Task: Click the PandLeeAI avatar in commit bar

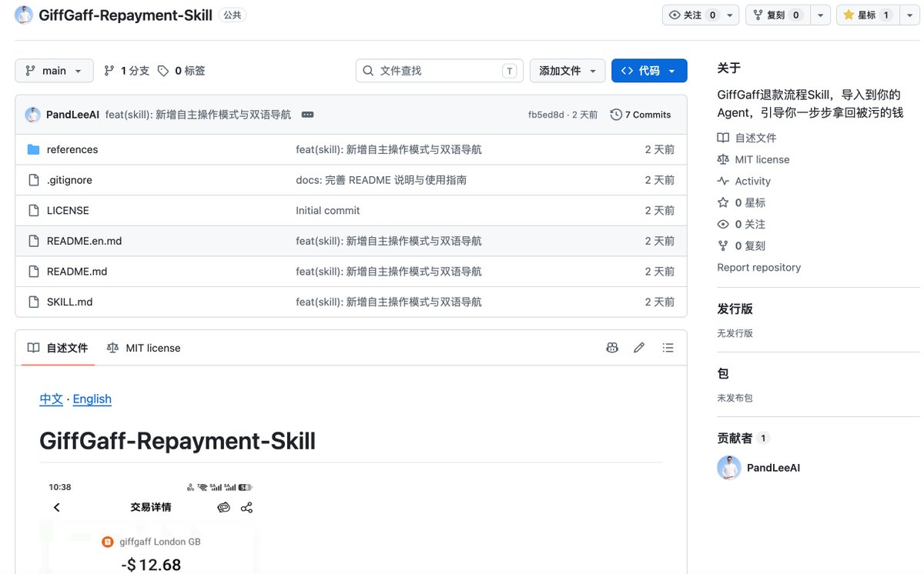Action: [33, 115]
